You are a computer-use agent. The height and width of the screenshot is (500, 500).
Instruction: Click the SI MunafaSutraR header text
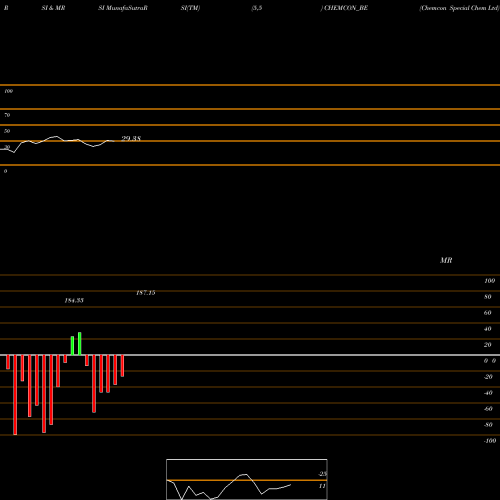pos(123,8)
